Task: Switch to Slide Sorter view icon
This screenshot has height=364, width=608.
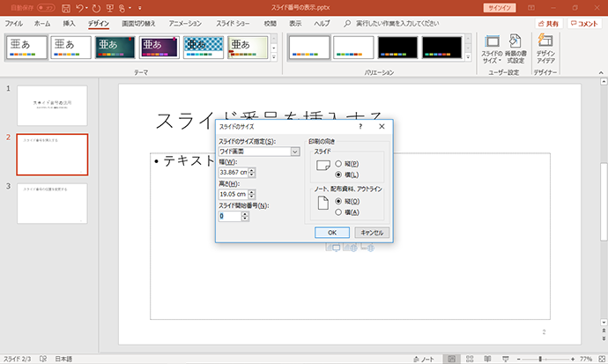Action: click(470, 359)
